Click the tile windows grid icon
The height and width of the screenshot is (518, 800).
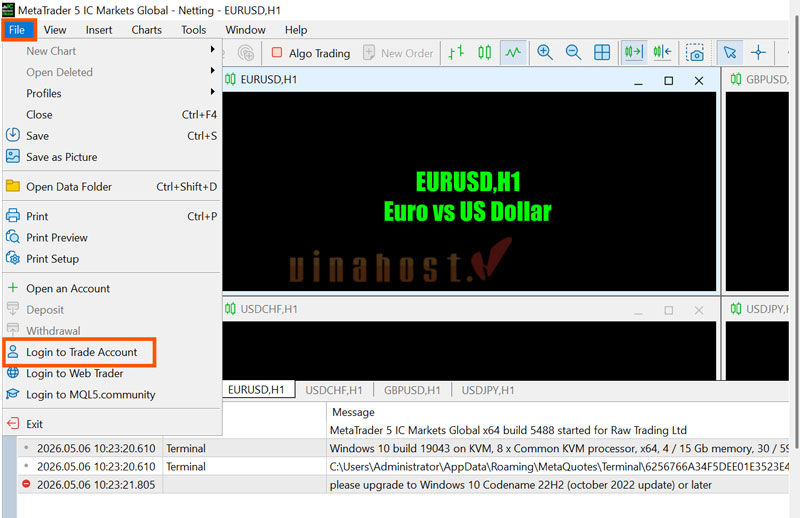pyautogui.click(x=602, y=53)
